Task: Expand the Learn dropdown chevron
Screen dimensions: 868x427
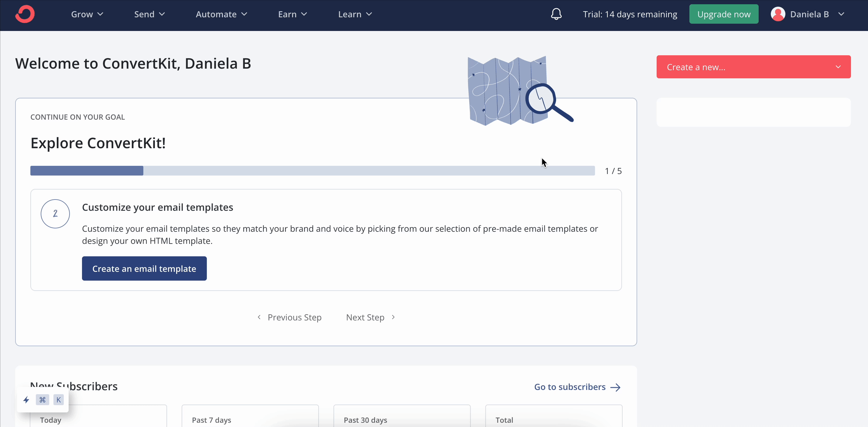Action: pos(369,14)
